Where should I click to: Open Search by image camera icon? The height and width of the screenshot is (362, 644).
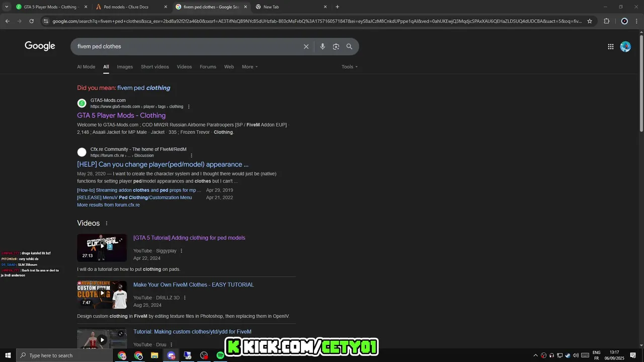coord(336,46)
